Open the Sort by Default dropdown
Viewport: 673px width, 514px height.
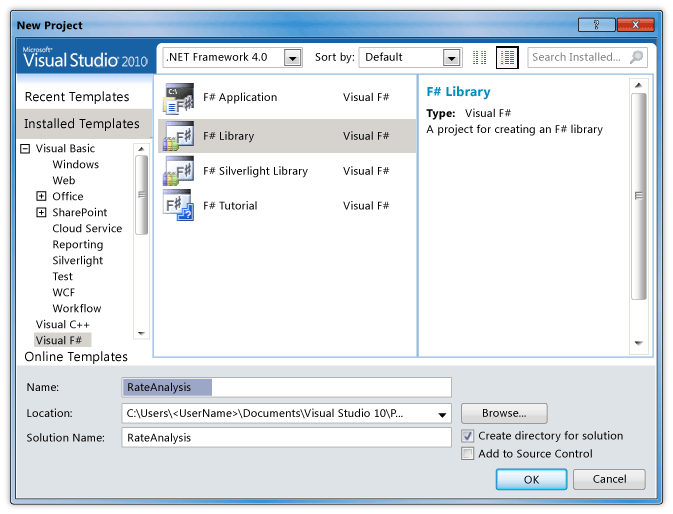(452, 58)
